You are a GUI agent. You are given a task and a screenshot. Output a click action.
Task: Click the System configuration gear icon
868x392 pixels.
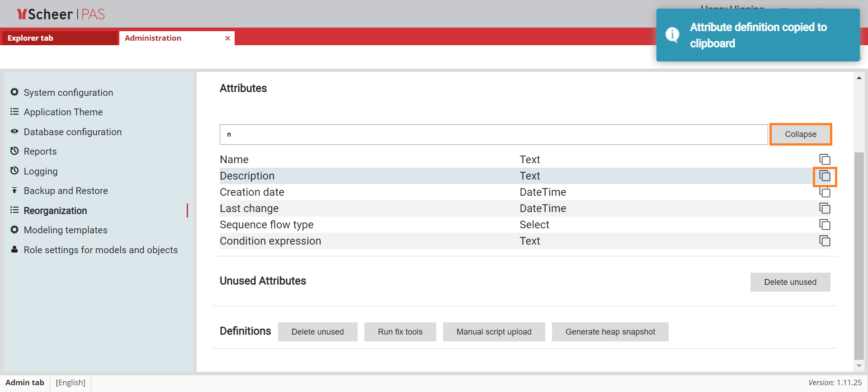point(14,92)
